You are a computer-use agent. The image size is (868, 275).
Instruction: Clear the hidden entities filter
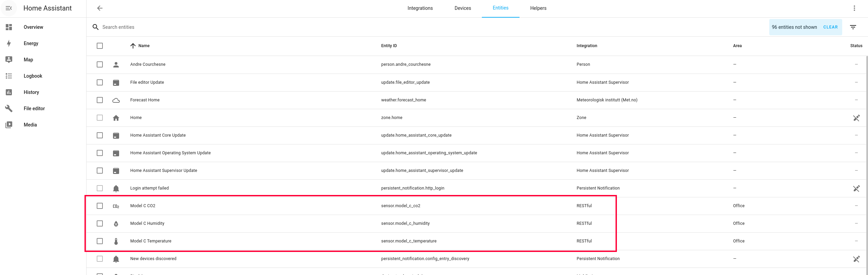pos(830,27)
